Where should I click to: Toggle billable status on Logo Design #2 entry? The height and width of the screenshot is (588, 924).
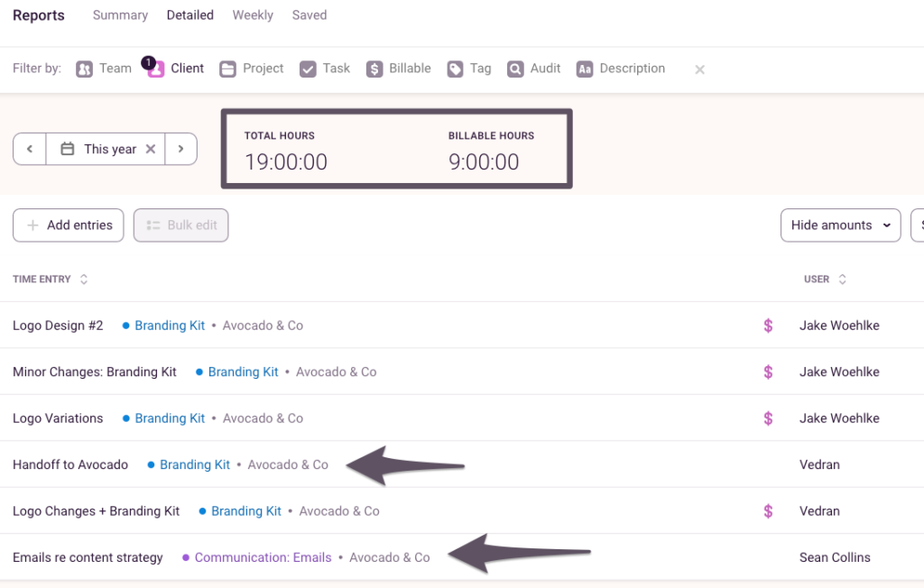pyautogui.click(x=768, y=325)
